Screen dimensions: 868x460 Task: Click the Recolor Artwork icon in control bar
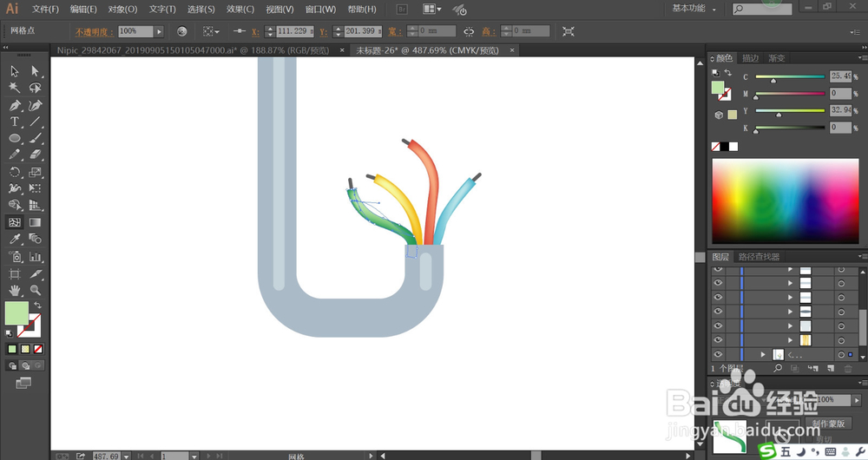(x=182, y=31)
